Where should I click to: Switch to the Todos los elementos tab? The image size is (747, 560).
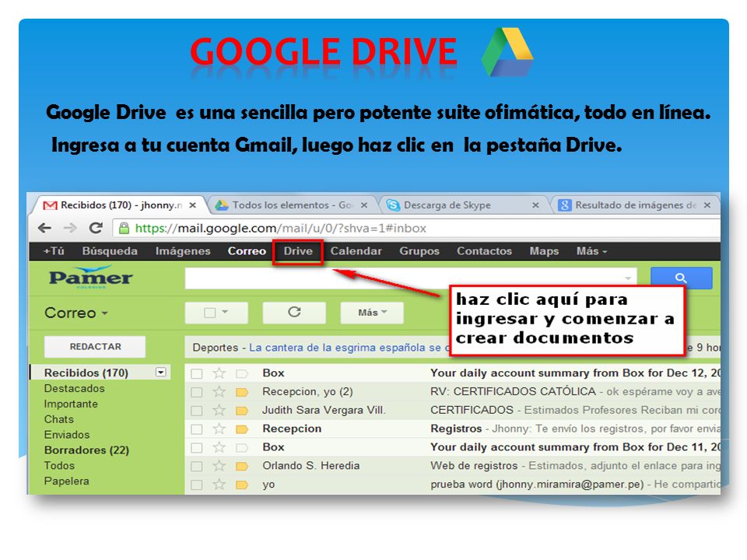point(292,205)
